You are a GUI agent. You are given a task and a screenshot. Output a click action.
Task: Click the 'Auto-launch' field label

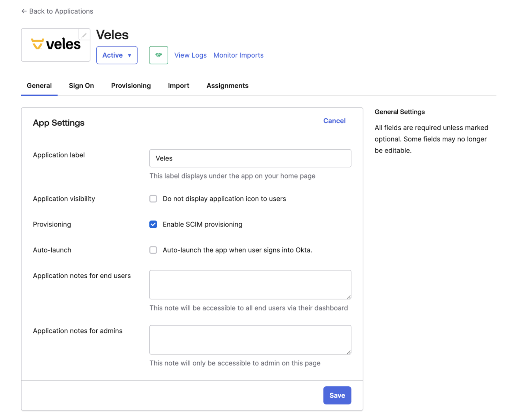click(52, 250)
